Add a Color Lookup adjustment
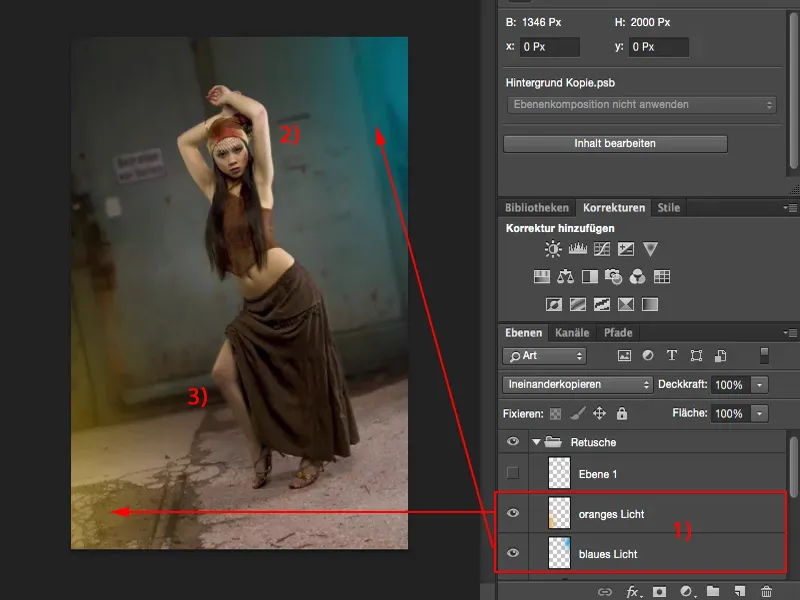This screenshot has width=800, height=600. point(662,277)
